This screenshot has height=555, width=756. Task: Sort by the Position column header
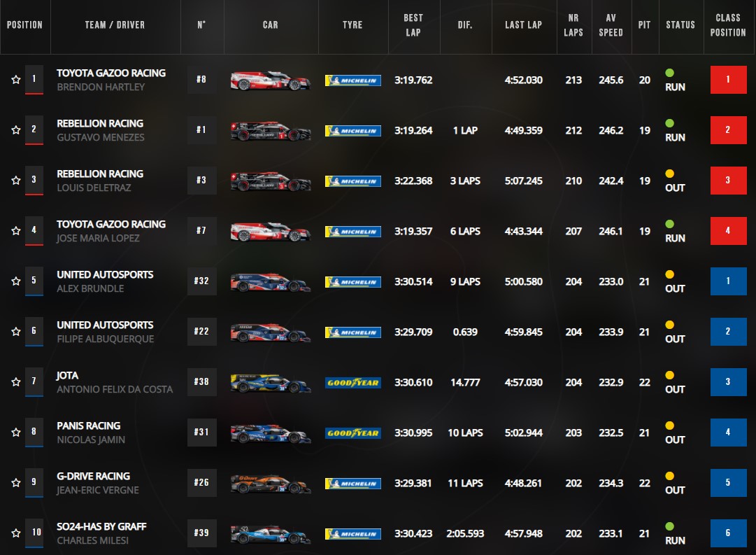tap(24, 25)
